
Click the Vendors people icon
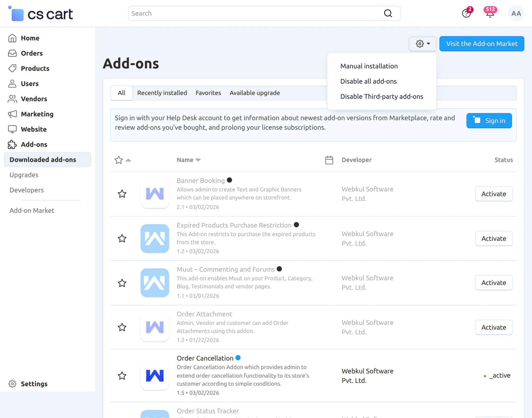tap(12, 99)
